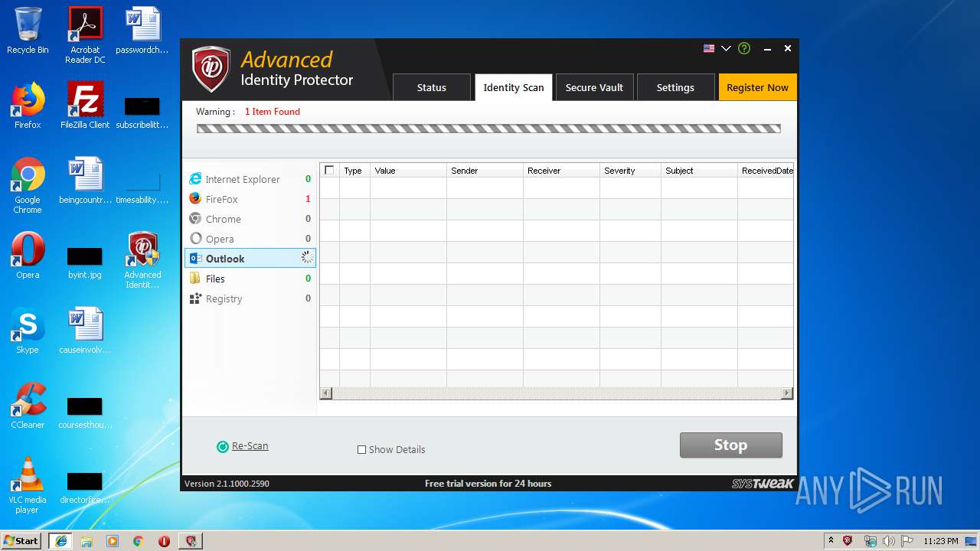The height and width of the screenshot is (551, 980).
Task: Click the Stop scan button
Action: 731,445
